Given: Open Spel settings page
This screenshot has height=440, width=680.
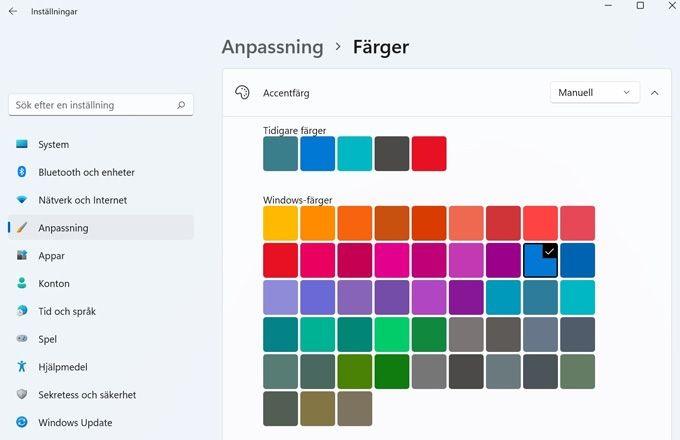Looking at the screenshot, I should click(101, 339).
